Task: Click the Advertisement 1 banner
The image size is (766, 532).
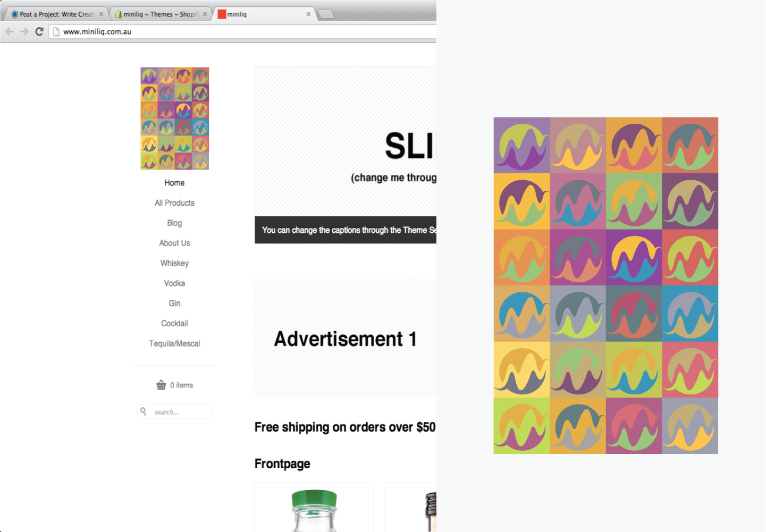Action: pyautogui.click(x=346, y=339)
